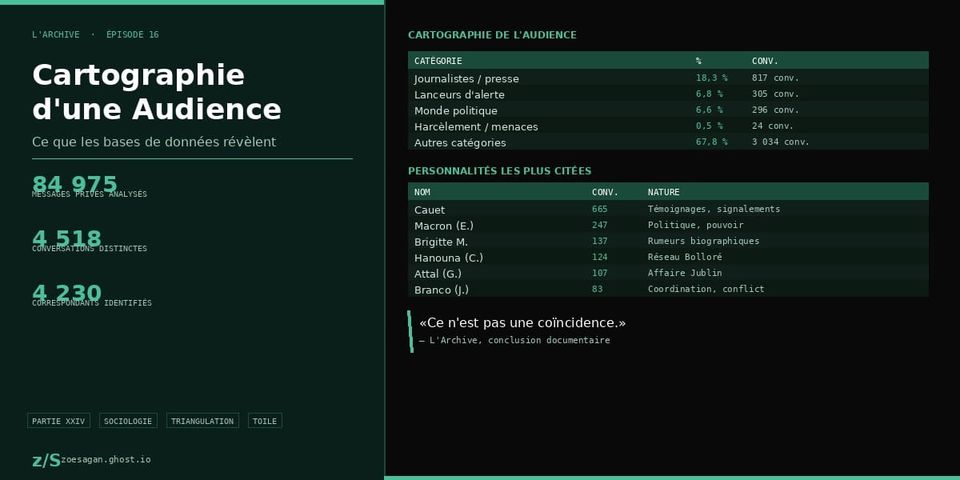960x480 pixels.
Task: Click the 'Affaire Jublin' cell
Action: 685,272
